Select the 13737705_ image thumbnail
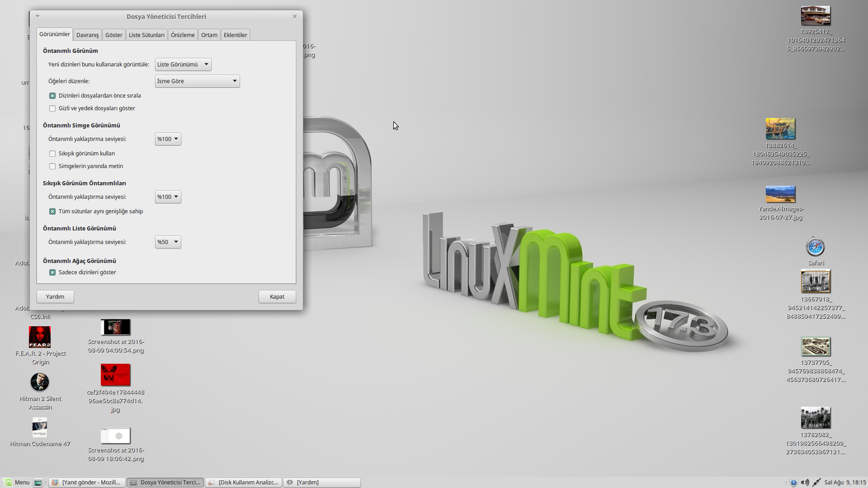The image size is (868, 488). point(816,347)
